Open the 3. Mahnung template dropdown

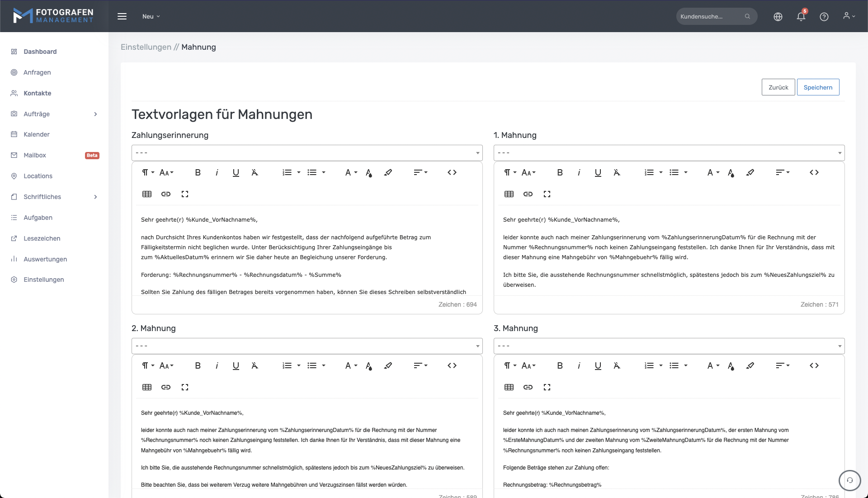669,346
